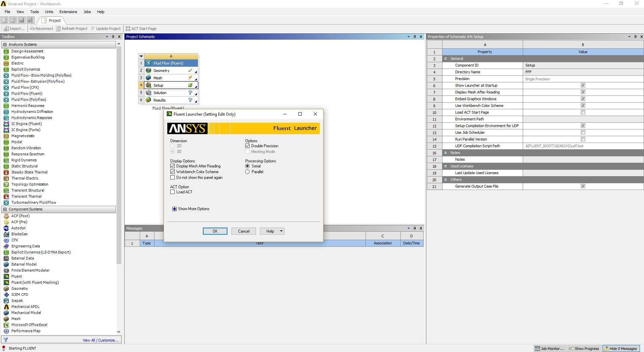Click the Directory Name value cell
This screenshot has width=644, height=352.
click(583, 72)
